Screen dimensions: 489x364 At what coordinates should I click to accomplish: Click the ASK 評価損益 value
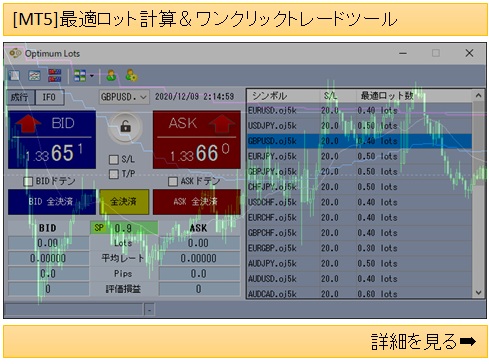click(x=199, y=289)
